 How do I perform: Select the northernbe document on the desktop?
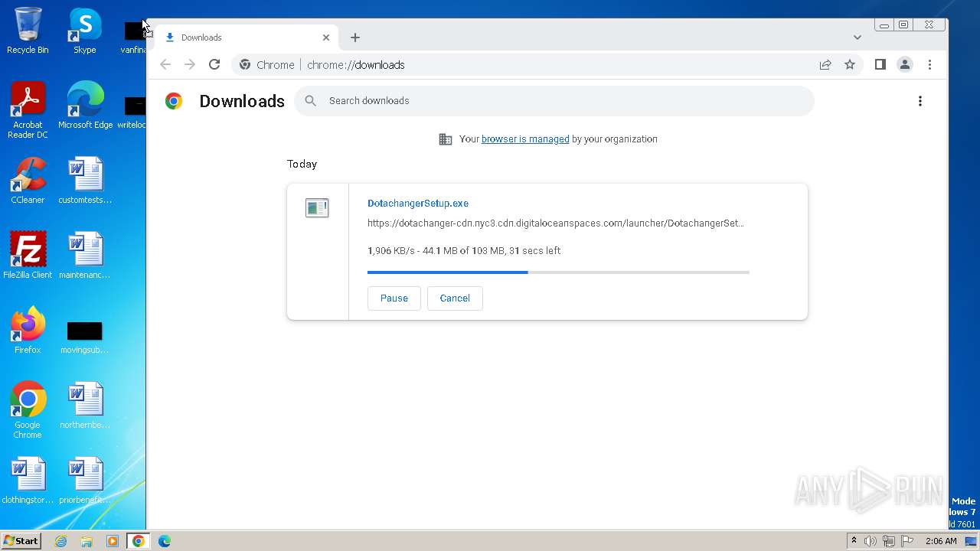pyautogui.click(x=85, y=406)
